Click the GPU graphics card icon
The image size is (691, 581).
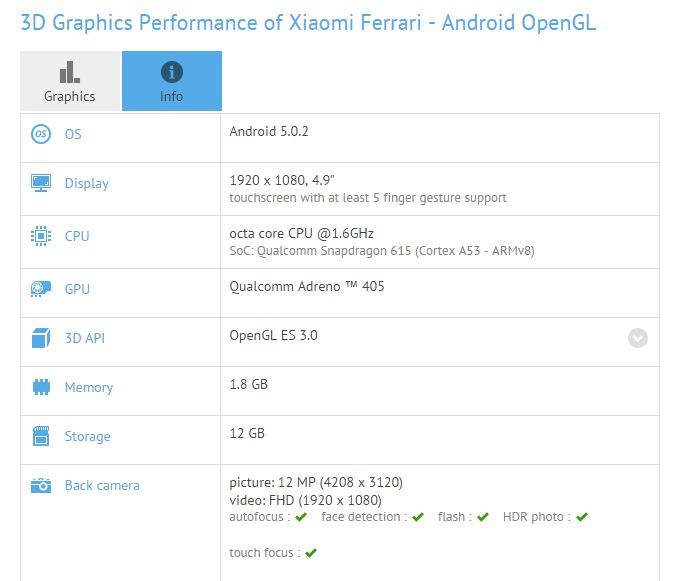pyautogui.click(x=41, y=289)
